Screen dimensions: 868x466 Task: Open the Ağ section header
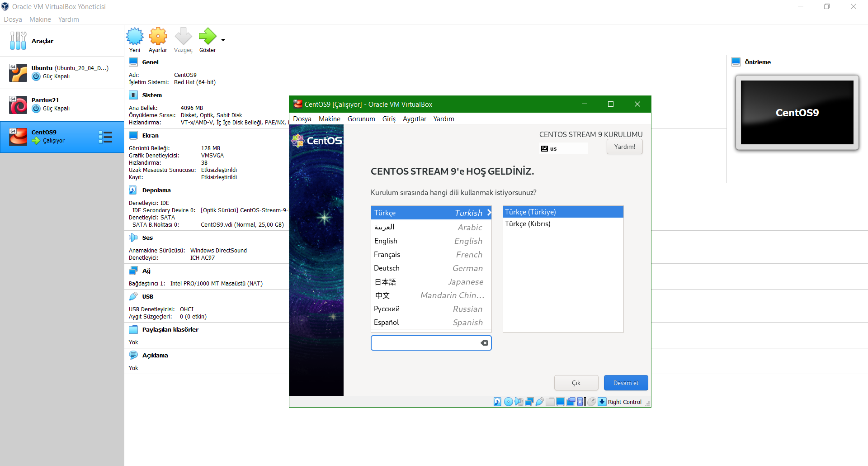[146, 271]
